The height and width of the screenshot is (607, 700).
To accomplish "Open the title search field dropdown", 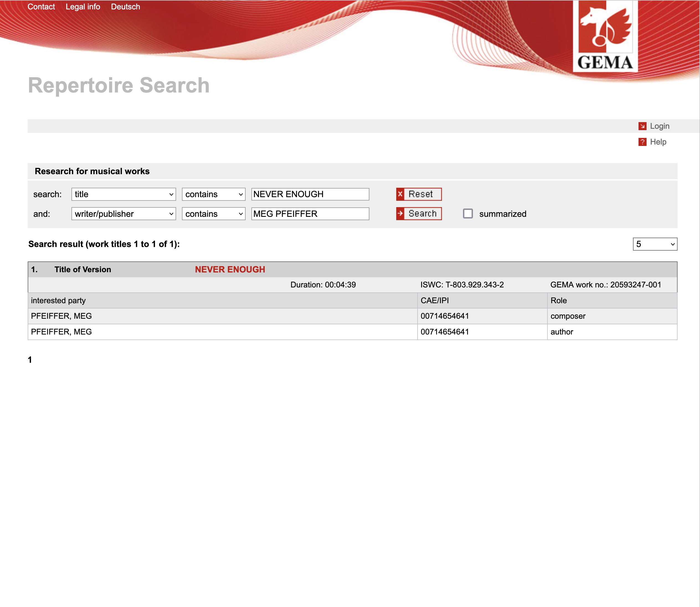I will pyautogui.click(x=123, y=194).
